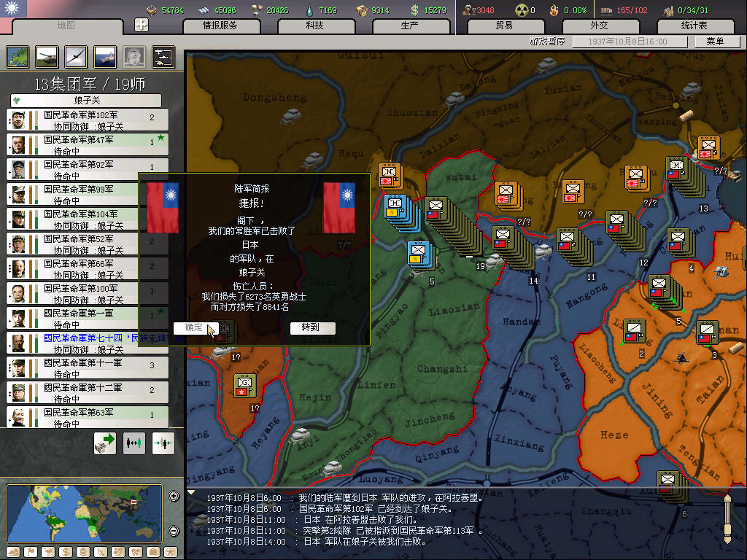Click the Europe map overview icon
Viewport: 747px width, 560px height.
click(x=18, y=57)
